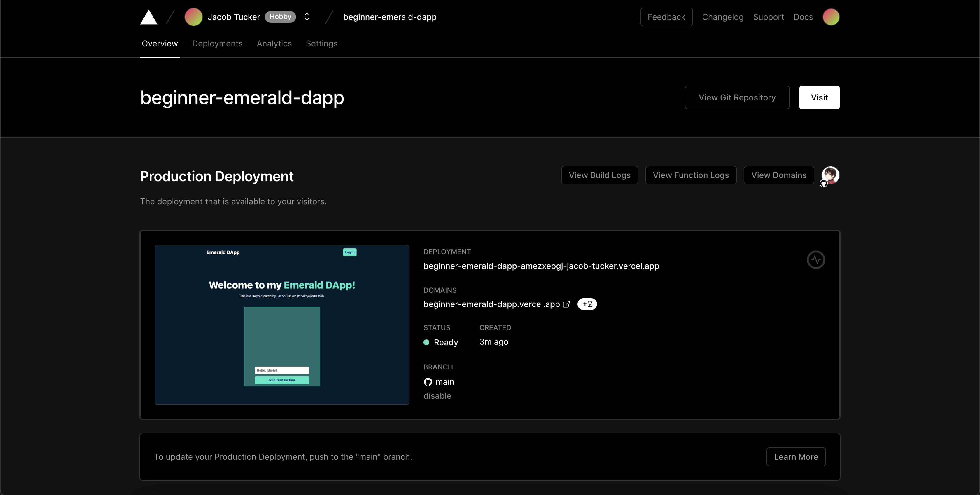Click View Function Logs button
The width and height of the screenshot is (980, 495).
click(691, 175)
